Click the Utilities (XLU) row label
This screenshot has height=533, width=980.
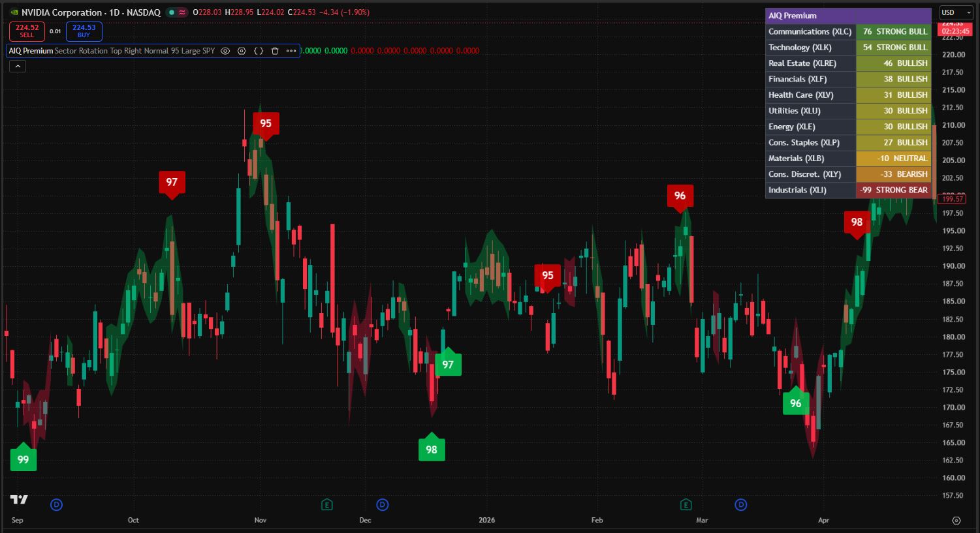[794, 111]
